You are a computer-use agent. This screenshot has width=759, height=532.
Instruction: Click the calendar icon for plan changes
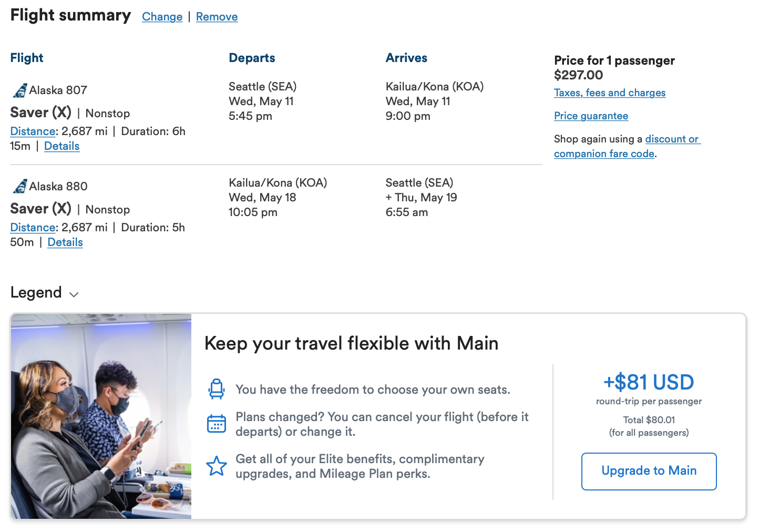[216, 424]
